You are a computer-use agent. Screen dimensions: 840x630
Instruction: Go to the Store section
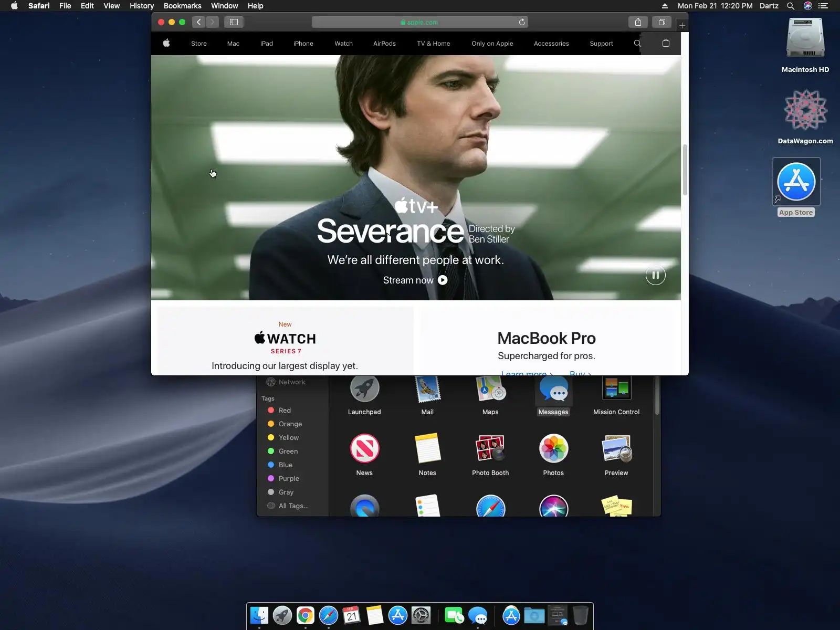coord(199,44)
